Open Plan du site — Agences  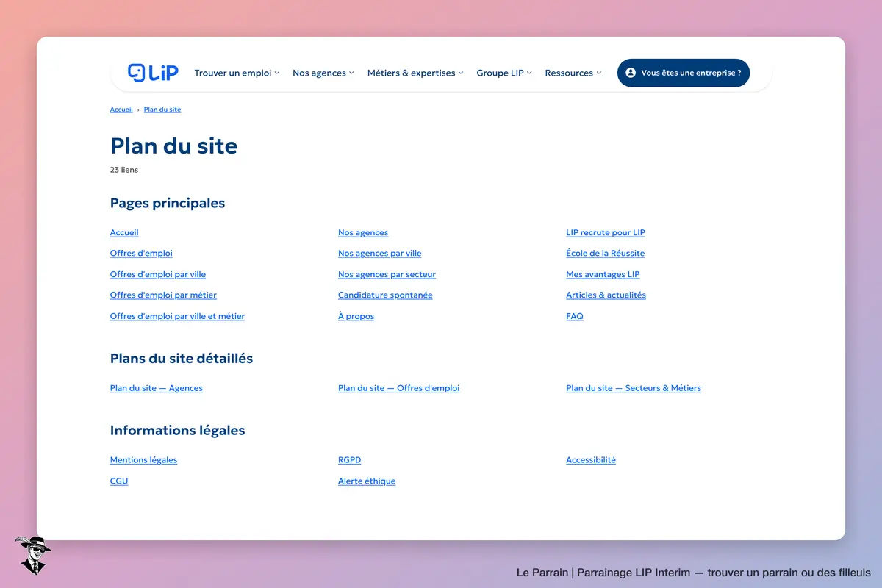click(x=157, y=388)
